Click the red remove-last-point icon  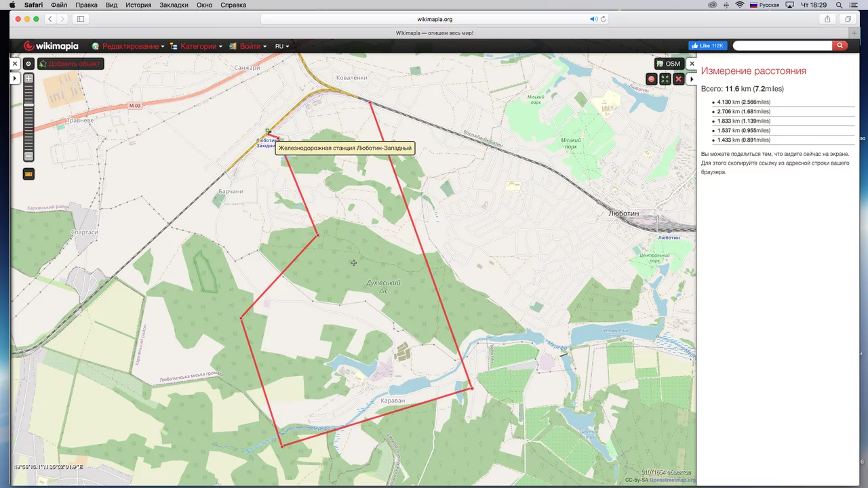coord(652,79)
